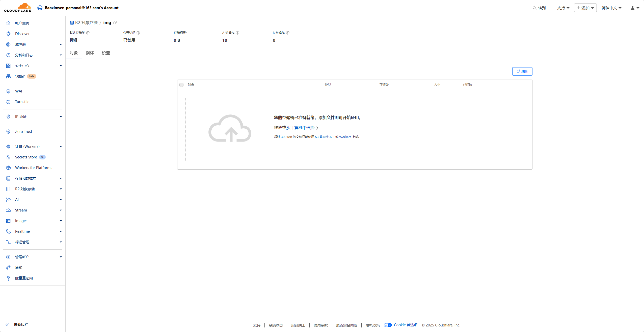Viewport: 644px width, 332px height.
Task: Collapse sidebar with 折叠边栏
Action: click(x=17, y=325)
